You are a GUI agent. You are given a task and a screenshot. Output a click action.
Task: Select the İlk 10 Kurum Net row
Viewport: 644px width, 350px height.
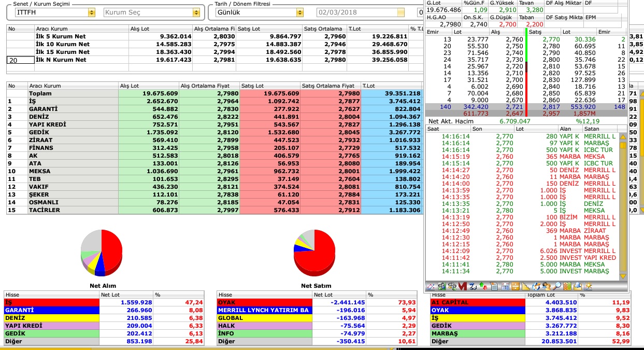coord(215,44)
